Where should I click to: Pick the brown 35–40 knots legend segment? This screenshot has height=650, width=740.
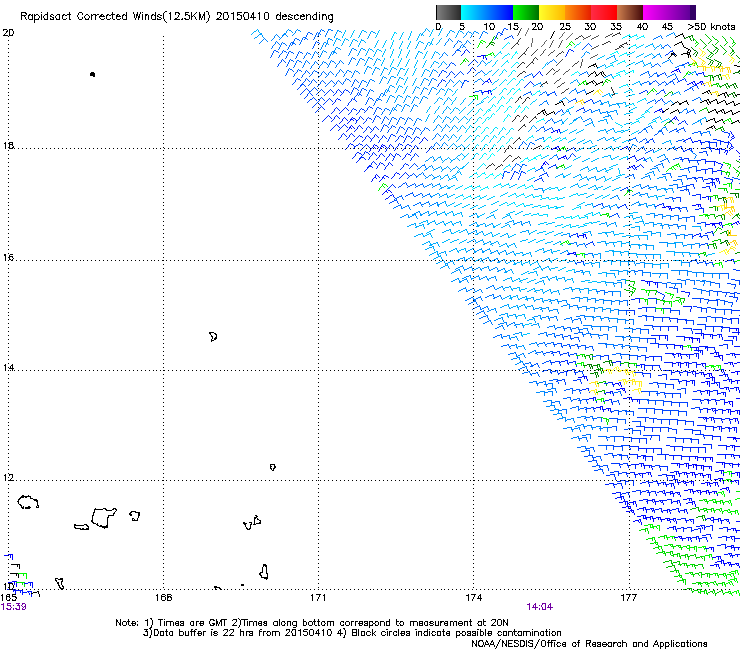pyautogui.click(x=630, y=12)
